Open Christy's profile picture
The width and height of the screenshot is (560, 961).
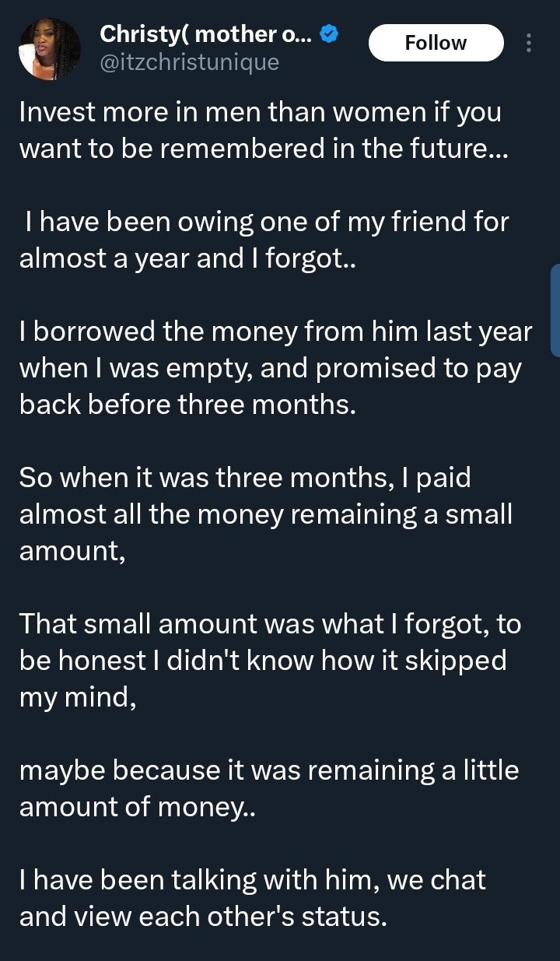point(50,49)
